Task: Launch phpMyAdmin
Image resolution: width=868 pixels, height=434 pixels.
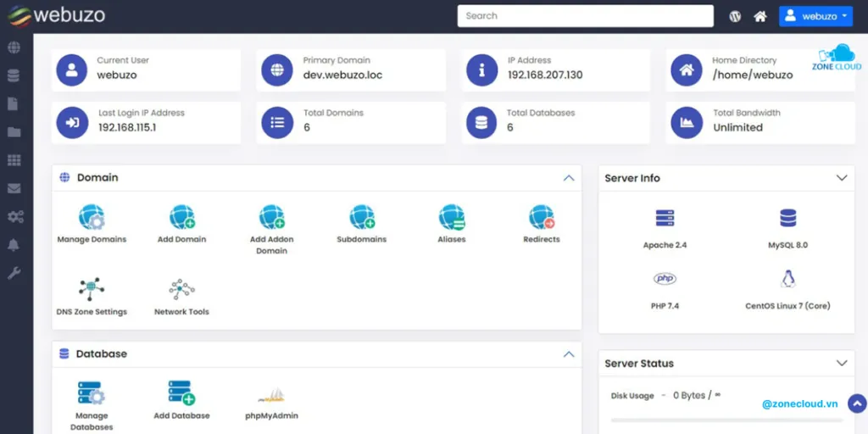Action: click(x=271, y=395)
